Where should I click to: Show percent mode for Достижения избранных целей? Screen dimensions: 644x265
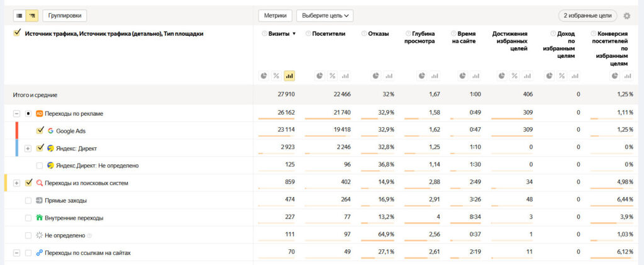(x=514, y=76)
